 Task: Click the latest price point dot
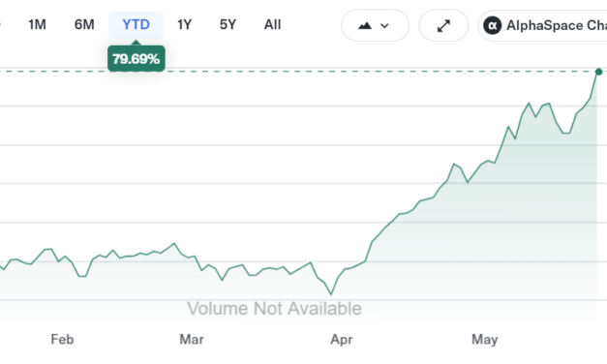pos(599,72)
